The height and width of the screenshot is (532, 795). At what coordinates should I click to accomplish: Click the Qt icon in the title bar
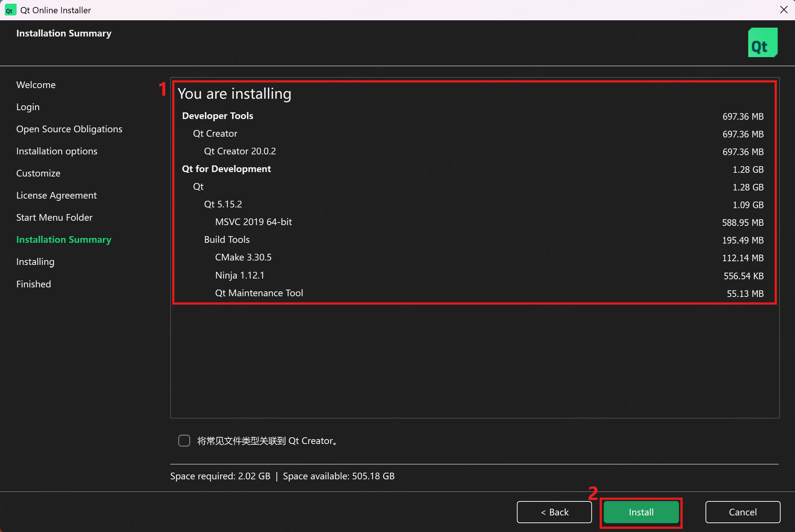click(x=10, y=10)
